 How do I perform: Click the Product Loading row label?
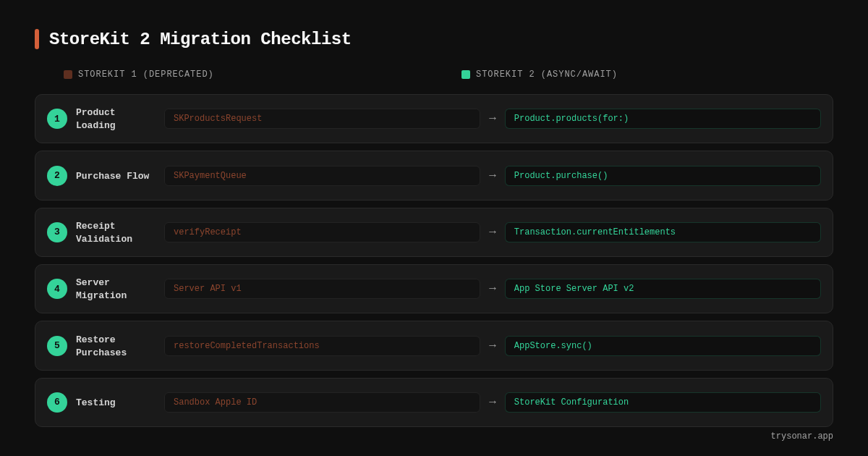pos(95,119)
